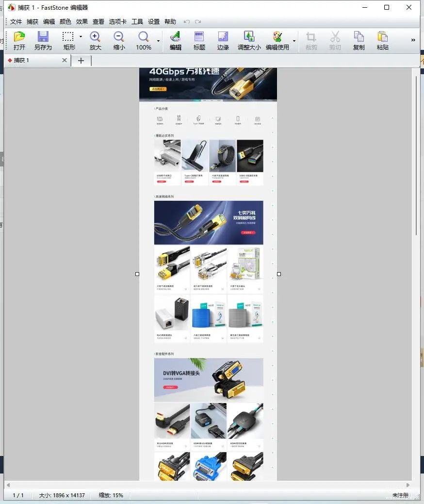
Task: Click the right selection handle on image
Action: (x=279, y=274)
